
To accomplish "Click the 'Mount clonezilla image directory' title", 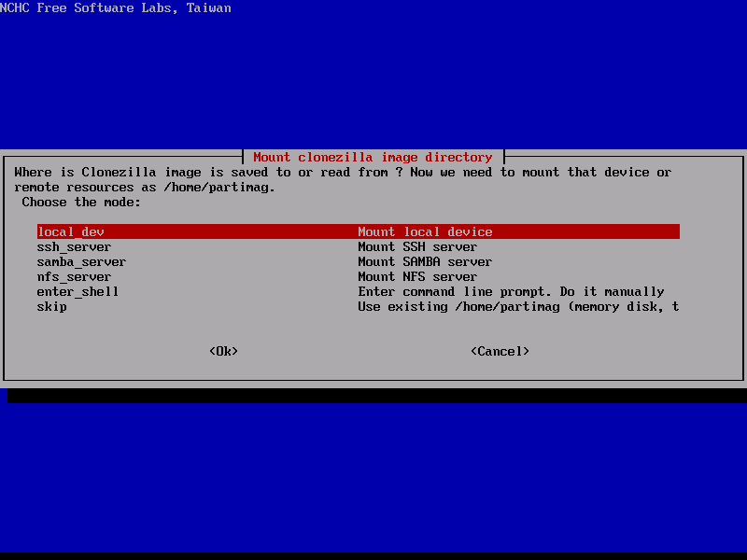I will coord(373,157).
